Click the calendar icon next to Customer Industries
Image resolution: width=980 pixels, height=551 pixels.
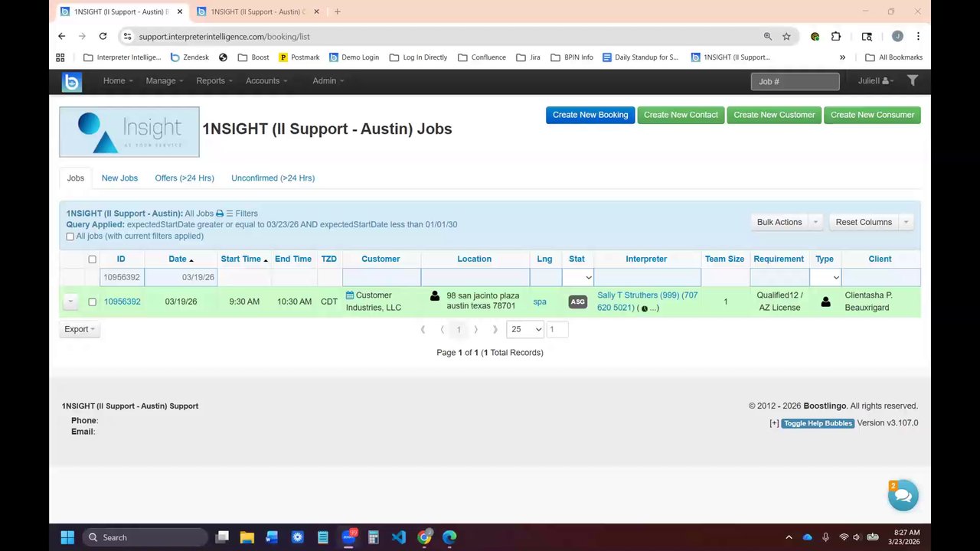pos(350,295)
